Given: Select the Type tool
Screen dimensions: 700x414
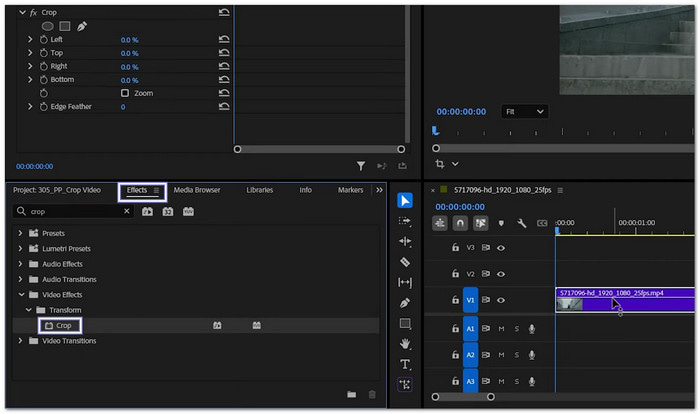Looking at the screenshot, I should [x=405, y=364].
